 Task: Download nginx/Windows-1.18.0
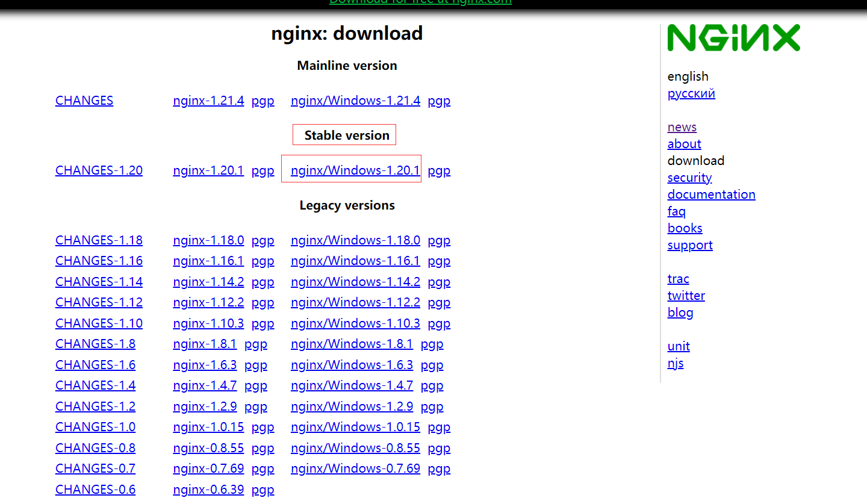pos(355,240)
